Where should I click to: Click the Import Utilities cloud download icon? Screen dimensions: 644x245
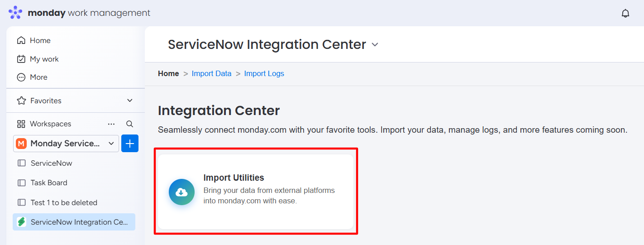181,192
